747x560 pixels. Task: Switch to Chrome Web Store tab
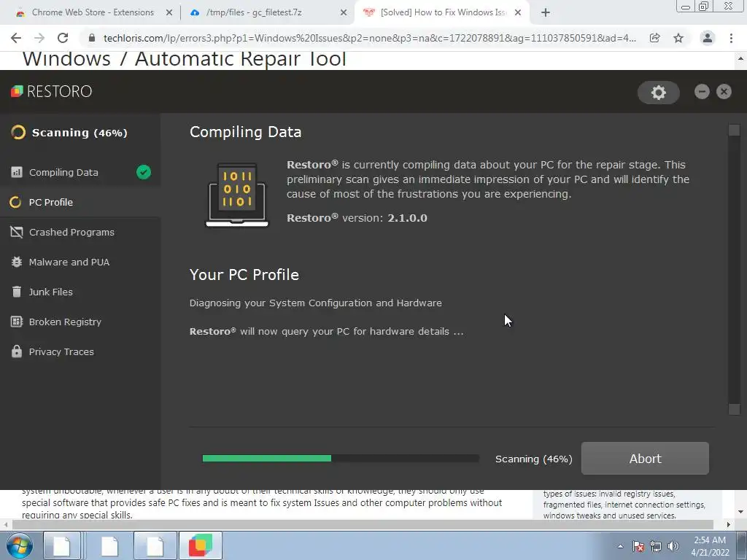[x=93, y=12]
